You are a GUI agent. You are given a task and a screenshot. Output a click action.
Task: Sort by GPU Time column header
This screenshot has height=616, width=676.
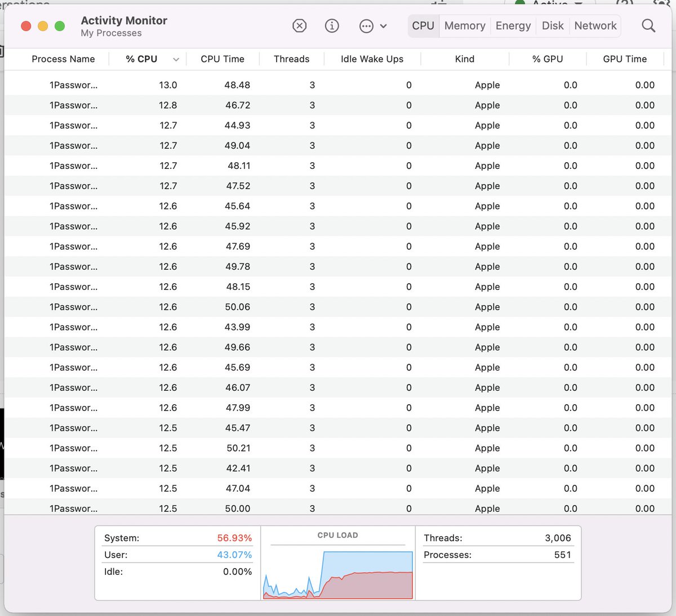click(625, 59)
